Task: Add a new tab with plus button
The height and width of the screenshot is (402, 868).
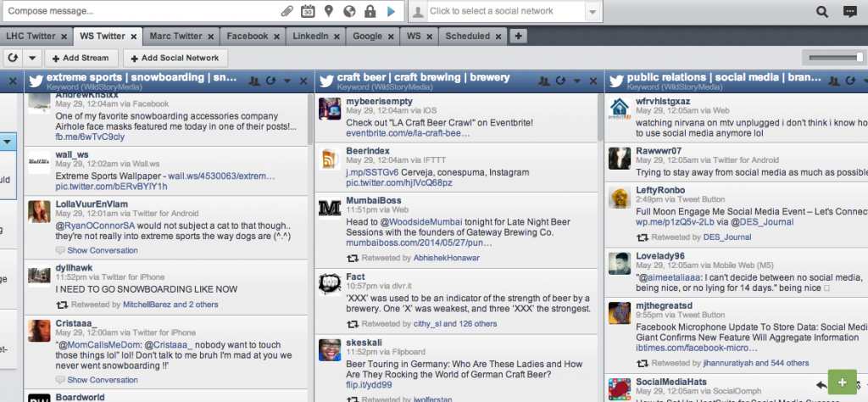Action: click(x=518, y=36)
